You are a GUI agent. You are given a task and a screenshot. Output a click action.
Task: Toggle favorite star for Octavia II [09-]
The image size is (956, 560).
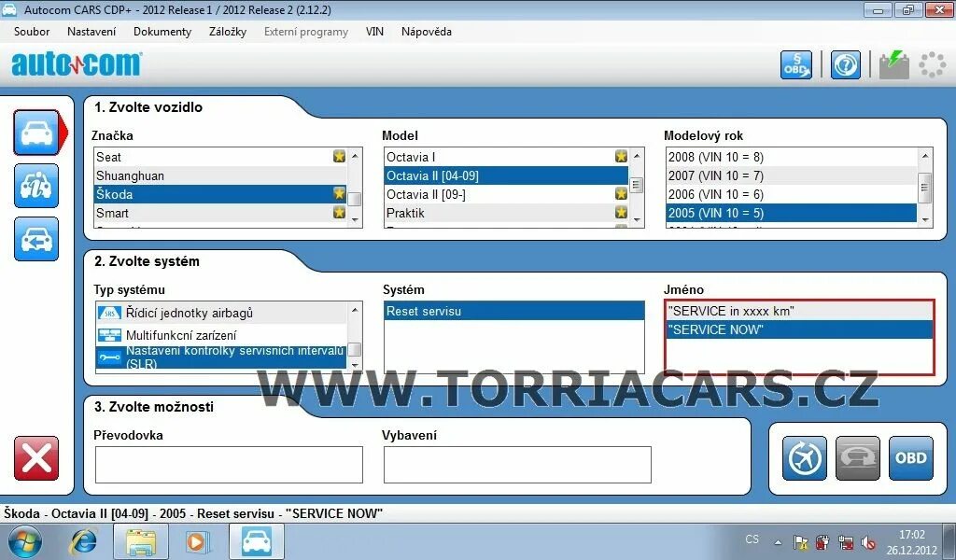pyautogui.click(x=621, y=194)
